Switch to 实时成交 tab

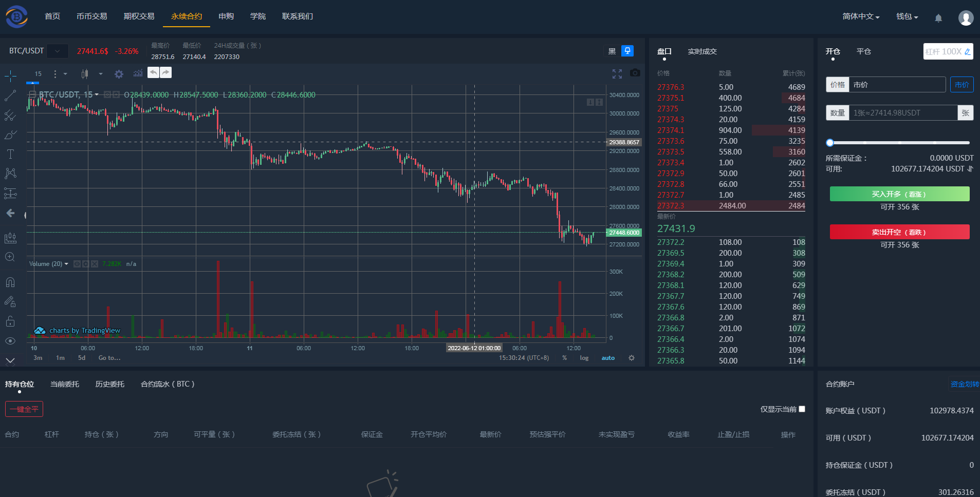[702, 51]
